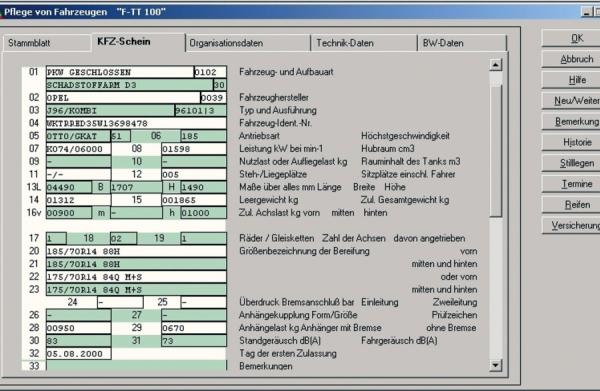600x391 pixels.
Task: Click the 001865 total weight field
Action: tap(194, 200)
